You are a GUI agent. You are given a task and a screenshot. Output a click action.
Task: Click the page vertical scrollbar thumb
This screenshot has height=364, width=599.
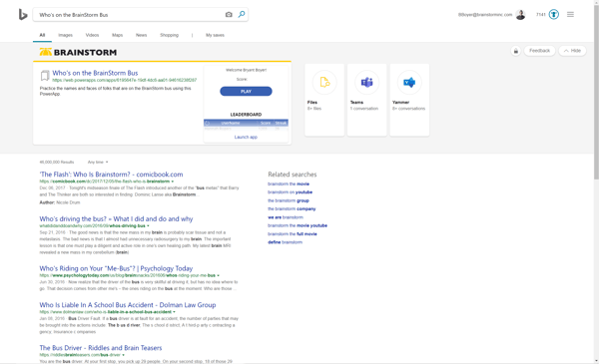click(596, 92)
